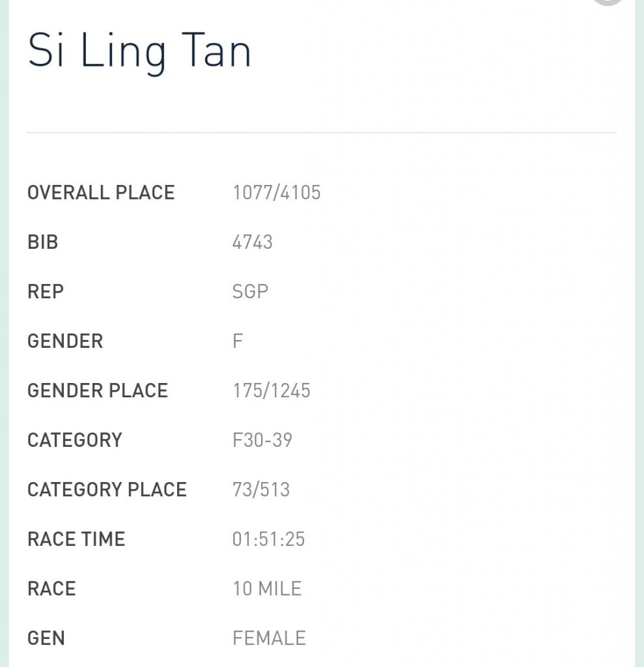Select bib number 4743
The image size is (644, 667).
tap(252, 242)
